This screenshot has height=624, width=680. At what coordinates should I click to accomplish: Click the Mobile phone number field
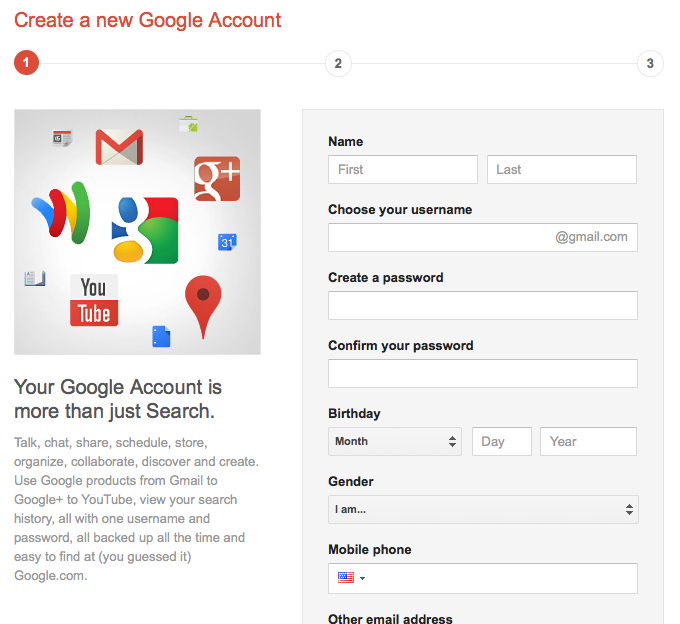pyautogui.click(x=483, y=578)
